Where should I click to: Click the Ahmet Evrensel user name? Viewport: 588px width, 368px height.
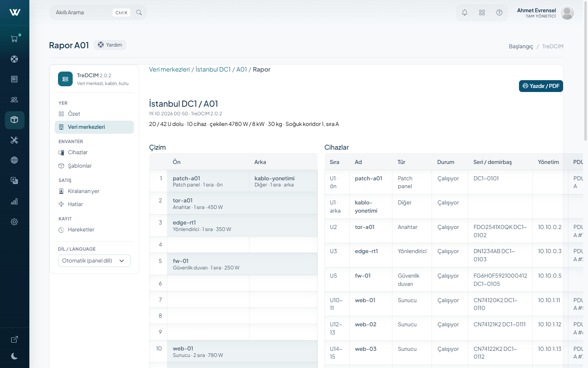pyautogui.click(x=537, y=10)
